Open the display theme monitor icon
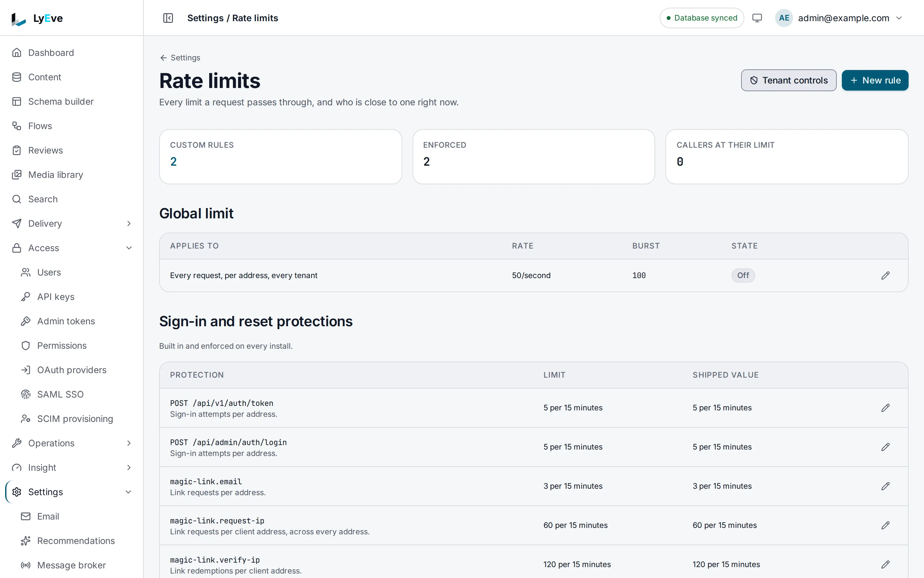Image resolution: width=924 pixels, height=578 pixels. pyautogui.click(x=757, y=18)
